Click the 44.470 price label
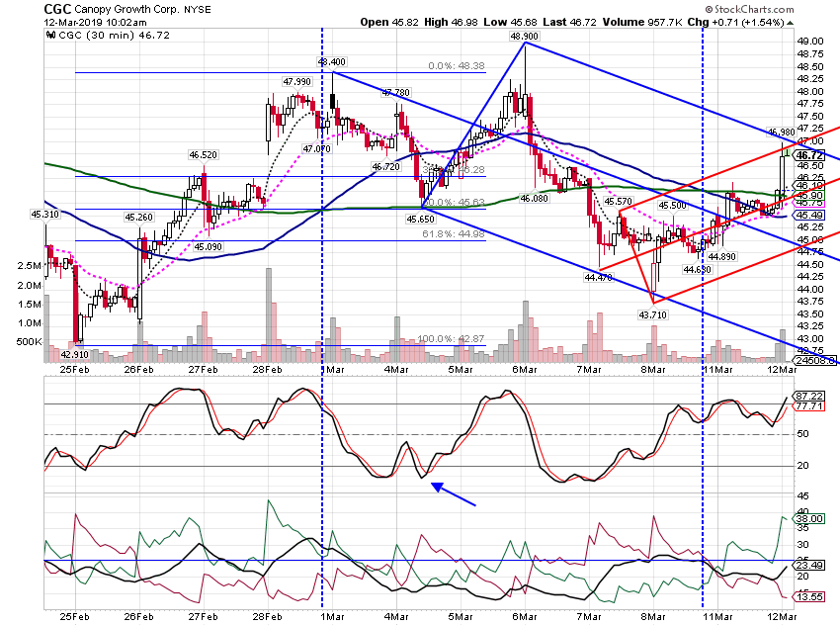 point(598,277)
